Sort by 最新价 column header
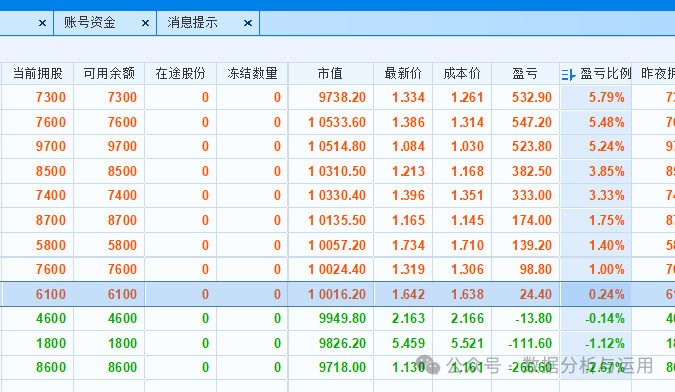 click(403, 74)
